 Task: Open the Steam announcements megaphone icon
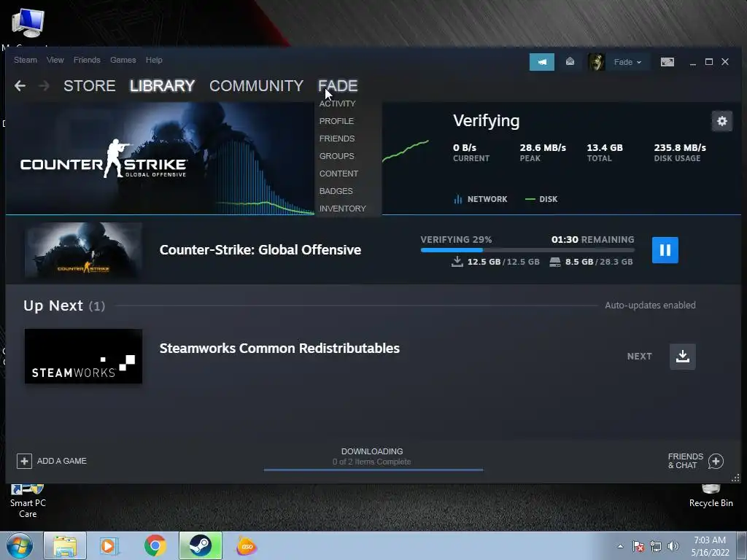(x=542, y=62)
